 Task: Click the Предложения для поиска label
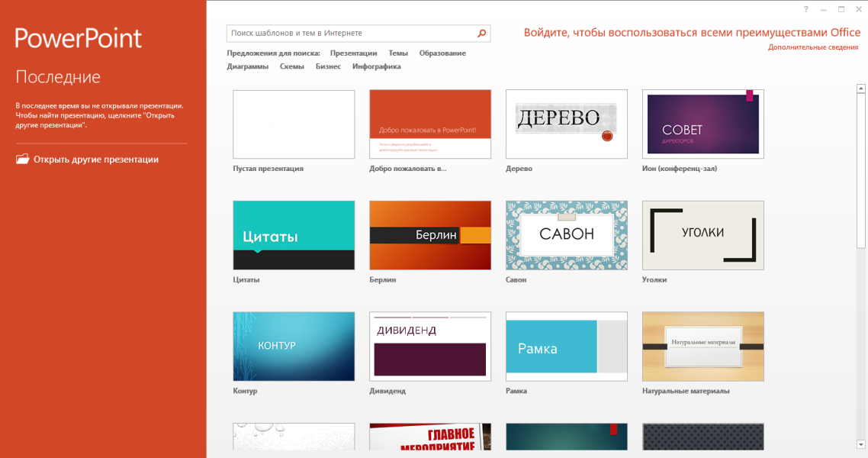point(273,53)
